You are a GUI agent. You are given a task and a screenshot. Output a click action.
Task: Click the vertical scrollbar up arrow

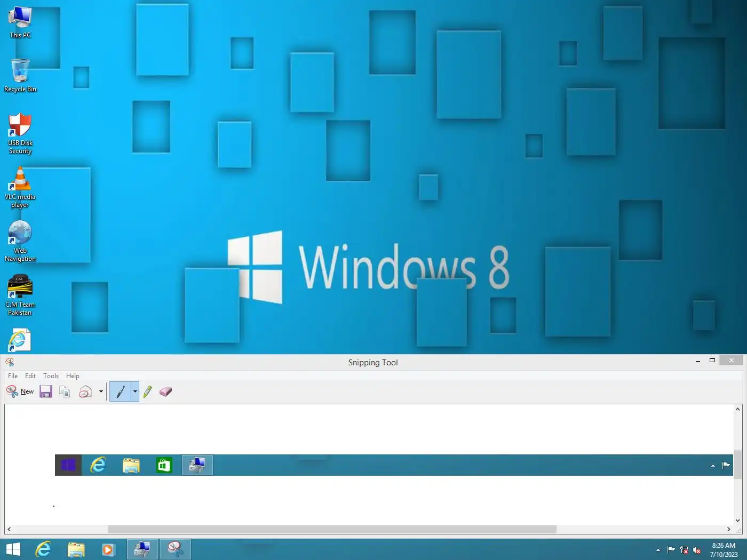coord(737,409)
